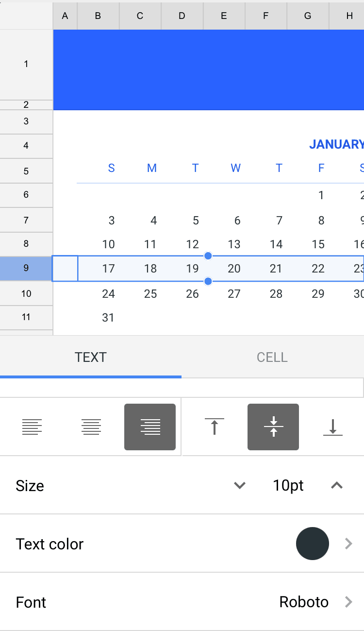Switch to the CELL tab
Viewport: 364px width, 631px height.
tap(272, 357)
